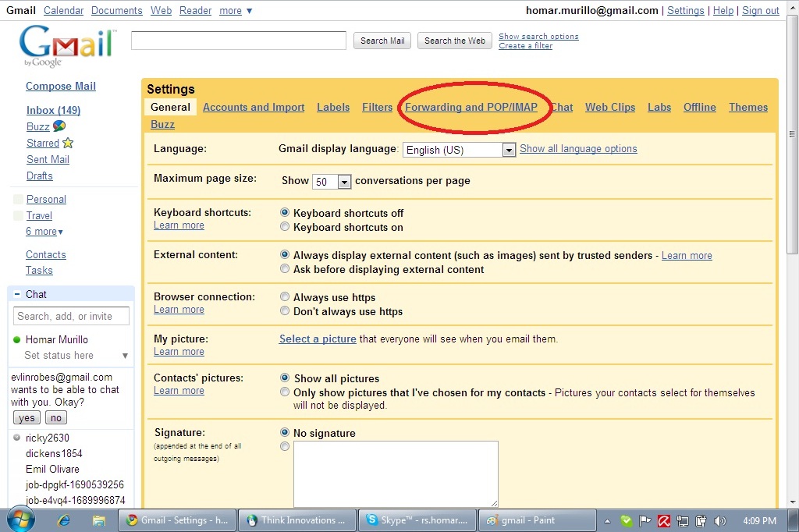
Task: Open Offline settings tab
Action: point(700,108)
